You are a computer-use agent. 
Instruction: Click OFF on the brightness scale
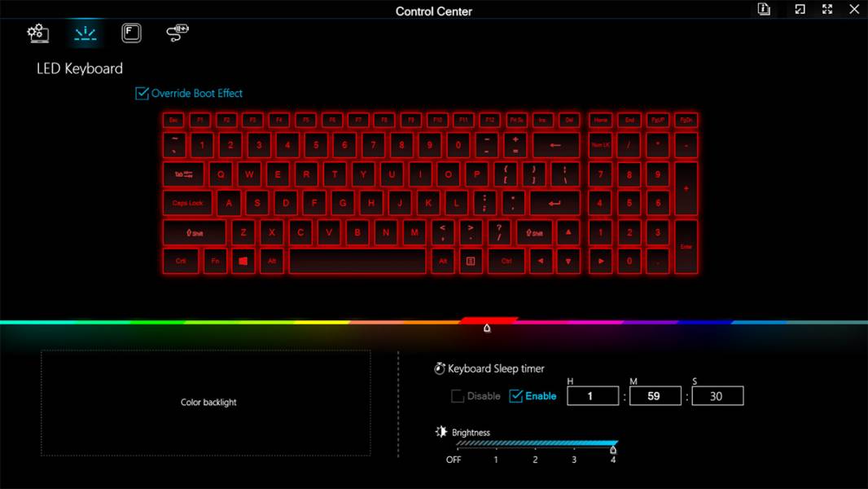pos(454,460)
